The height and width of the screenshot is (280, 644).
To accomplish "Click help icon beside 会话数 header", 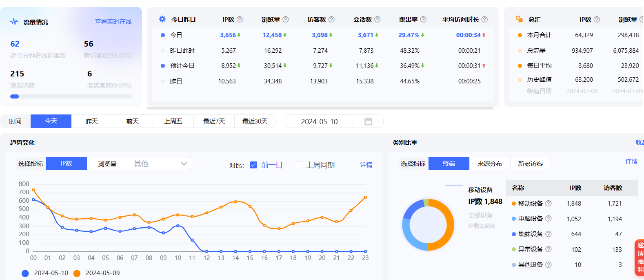I will tap(378, 19).
